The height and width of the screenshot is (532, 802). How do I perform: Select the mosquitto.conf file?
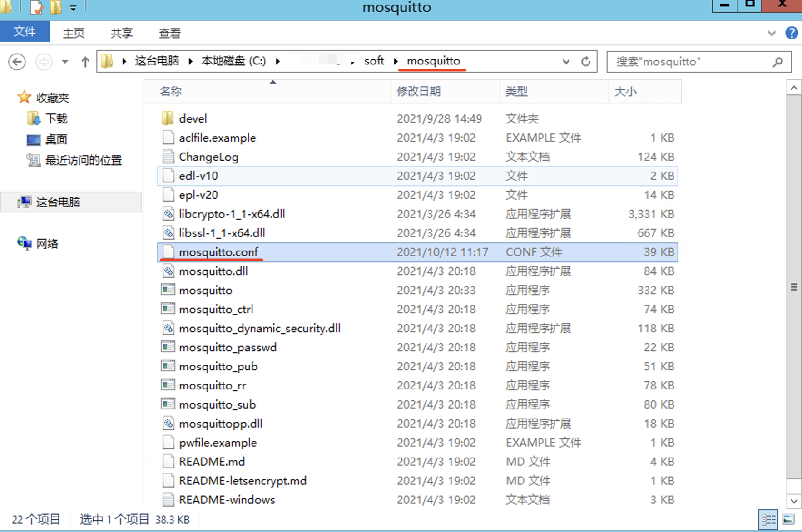[218, 252]
